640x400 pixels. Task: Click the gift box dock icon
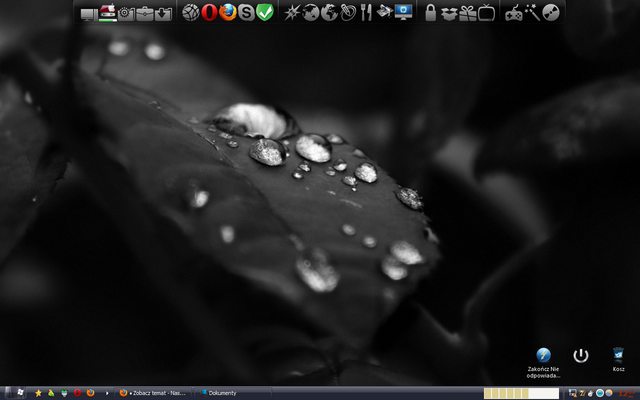pos(468,13)
